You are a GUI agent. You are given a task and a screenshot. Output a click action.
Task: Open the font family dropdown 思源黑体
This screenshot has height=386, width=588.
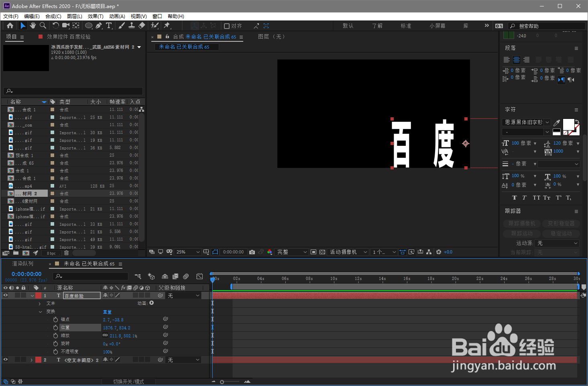526,122
